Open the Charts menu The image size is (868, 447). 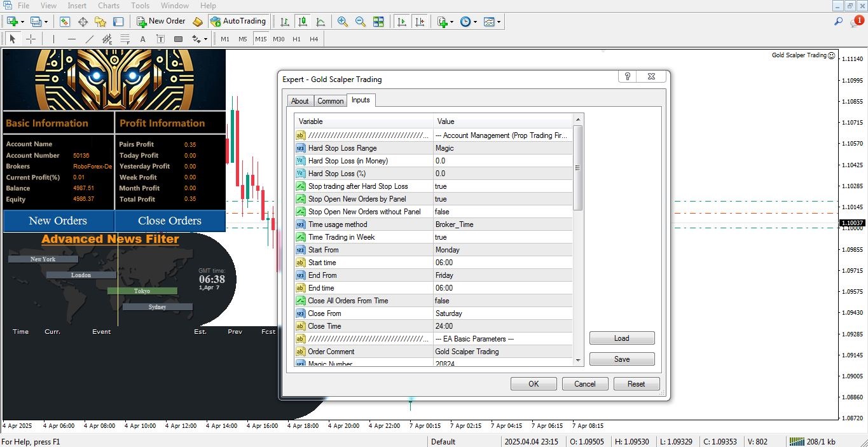[x=108, y=5]
